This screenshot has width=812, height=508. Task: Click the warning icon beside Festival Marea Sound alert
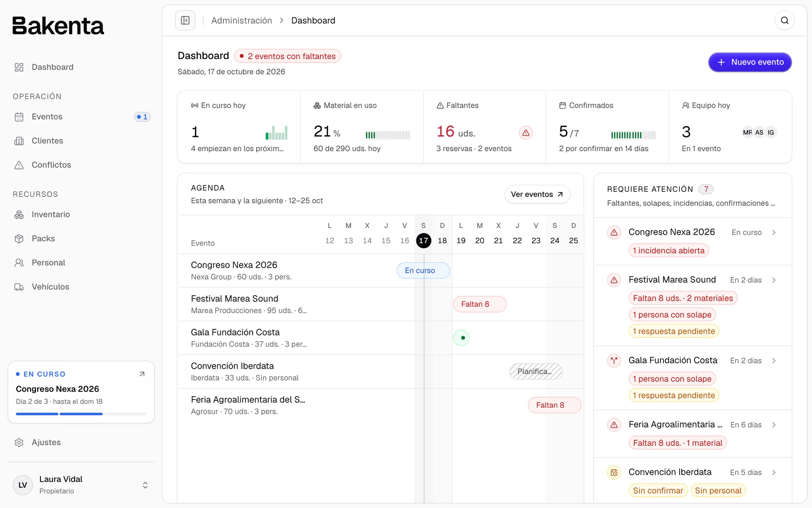614,280
